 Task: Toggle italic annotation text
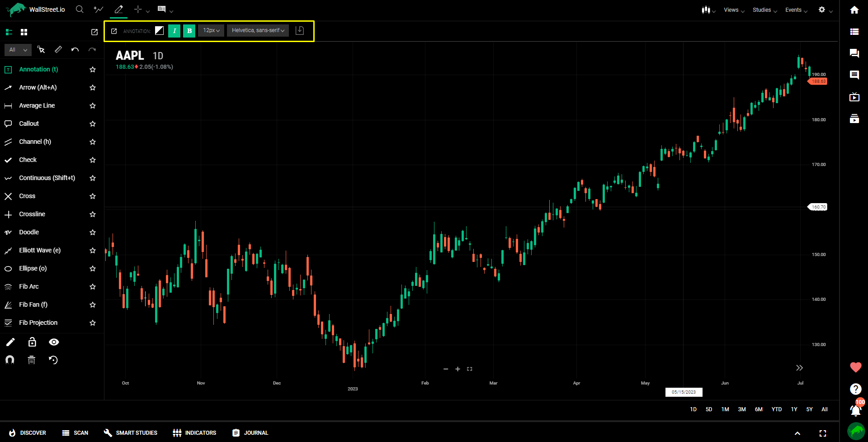click(x=174, y=31)
